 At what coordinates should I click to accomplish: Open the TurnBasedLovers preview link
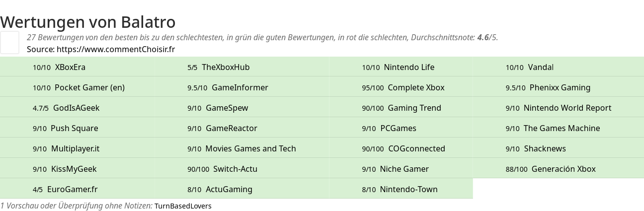point(183,206)
